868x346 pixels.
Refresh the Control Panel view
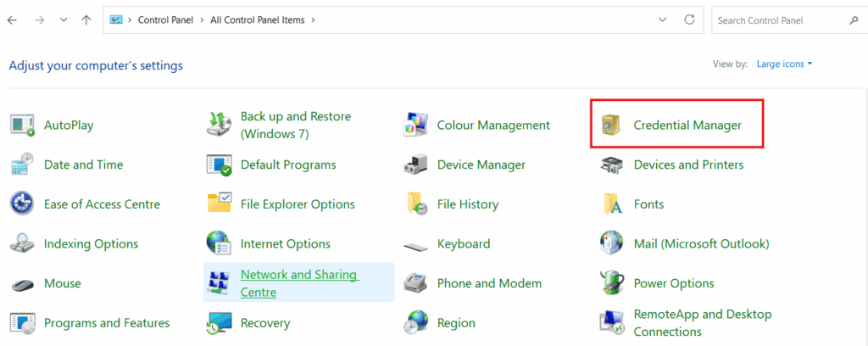click(689, 20)
